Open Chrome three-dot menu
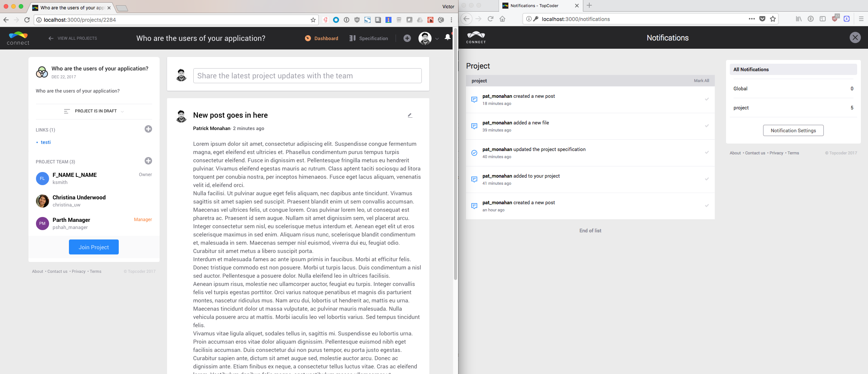Viewport: 868px width, 374px height. tap(451, 20)
